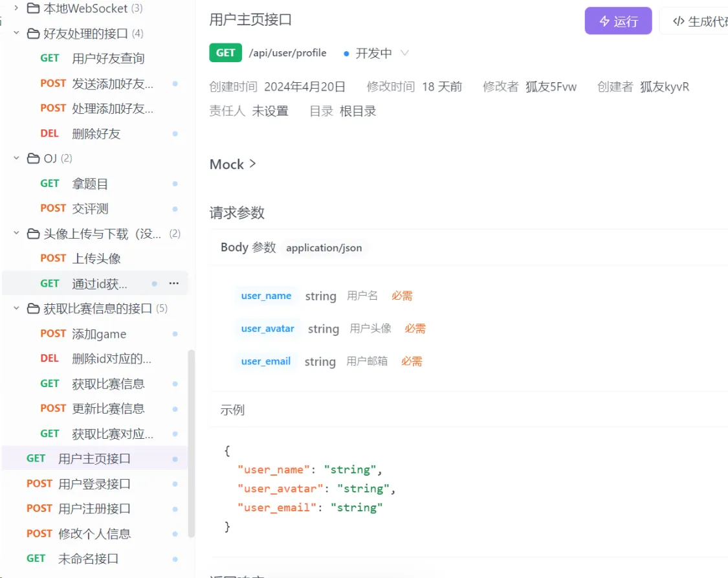Click the application/json content type label
Screen dimensions: 728x578
pos(324,248)
